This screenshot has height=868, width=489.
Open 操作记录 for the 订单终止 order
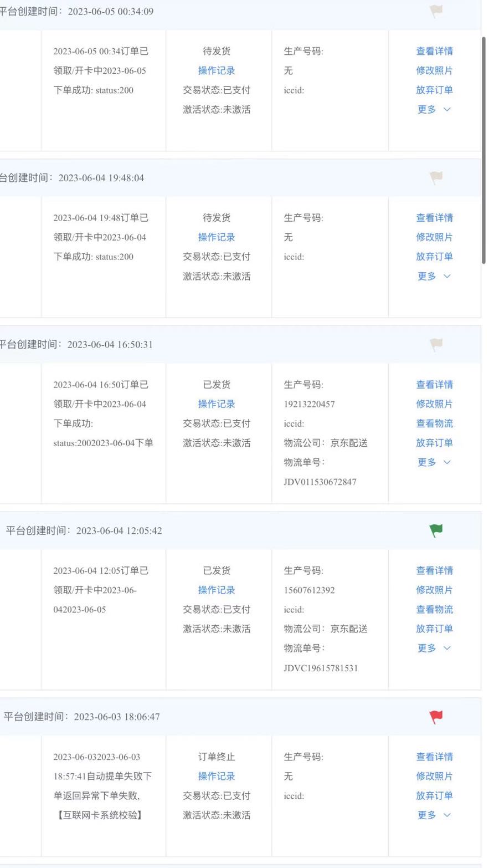coord(217,776)
